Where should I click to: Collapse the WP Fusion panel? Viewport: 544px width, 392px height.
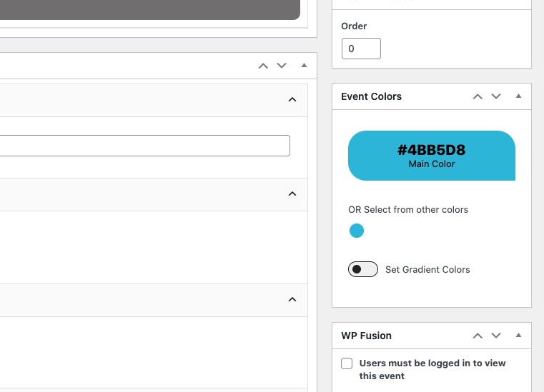pyautogui.click(x=519, y=335)
